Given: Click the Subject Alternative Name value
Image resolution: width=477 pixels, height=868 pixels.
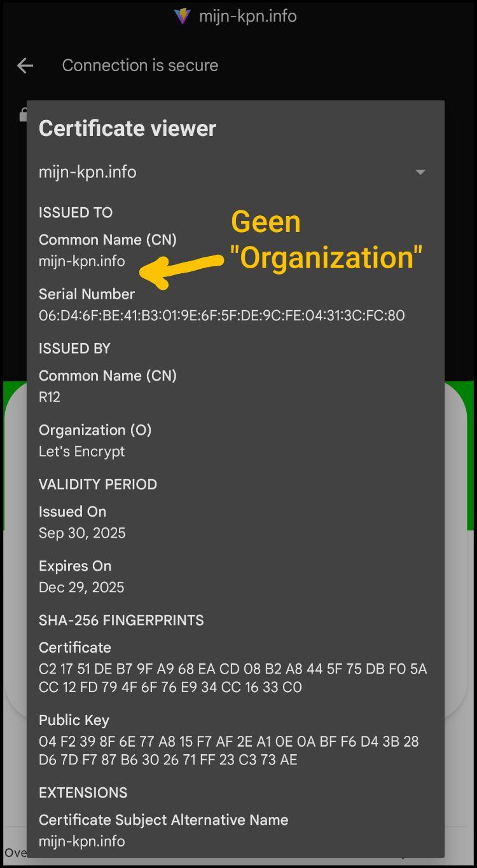Looking at the screenshot, I should [81, 841].
